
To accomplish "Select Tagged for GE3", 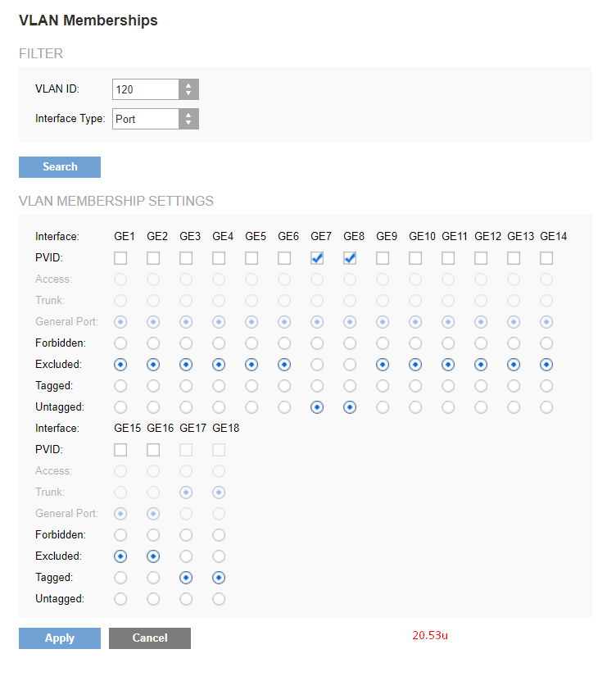I will (x=186, y=386).
